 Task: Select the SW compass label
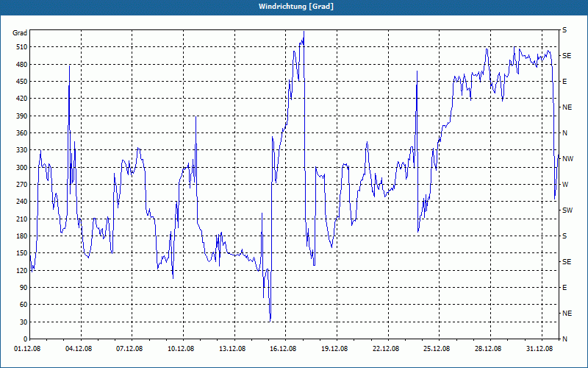[x=567, y=210]
